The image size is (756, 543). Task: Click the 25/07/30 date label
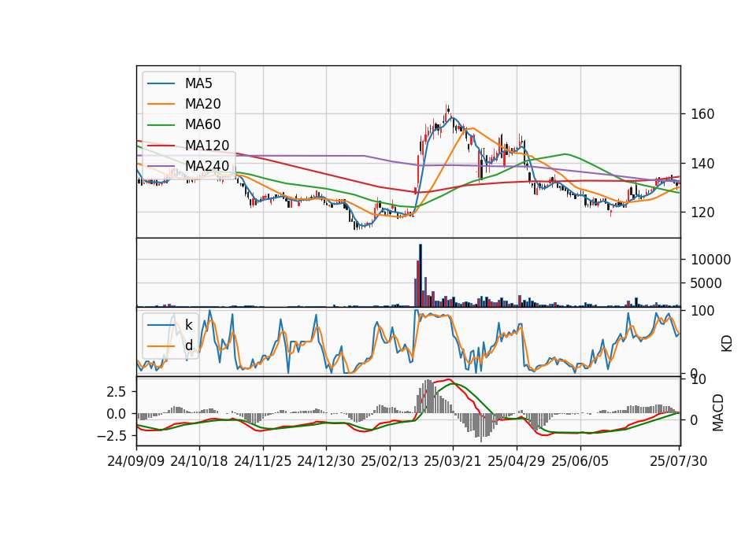click(x=679, y=461)
